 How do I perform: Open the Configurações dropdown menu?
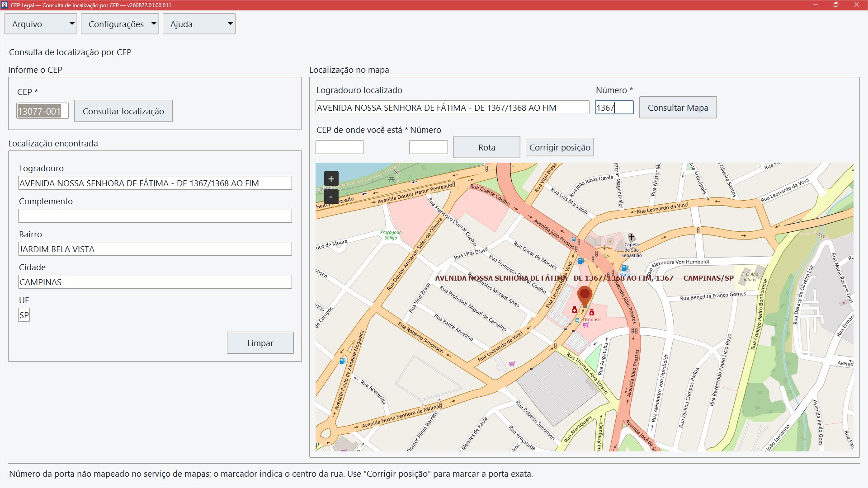[120, 24]
